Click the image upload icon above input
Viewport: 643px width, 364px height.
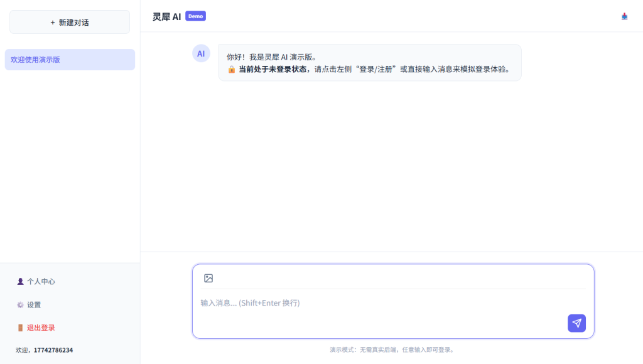coord(208,278)
